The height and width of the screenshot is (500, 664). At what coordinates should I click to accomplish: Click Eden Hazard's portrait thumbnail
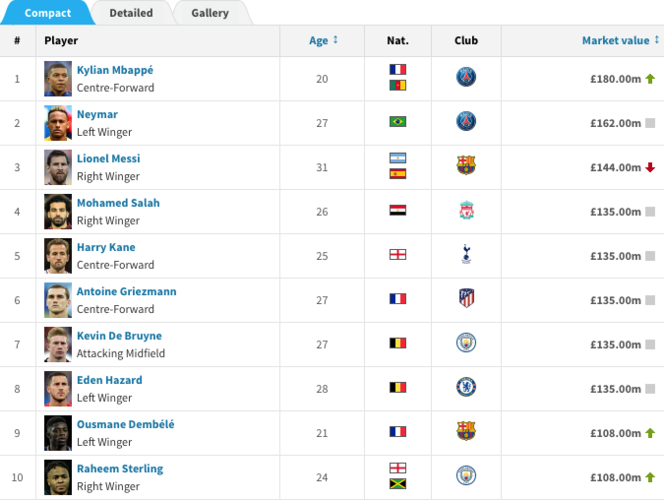tap(58, 389)
